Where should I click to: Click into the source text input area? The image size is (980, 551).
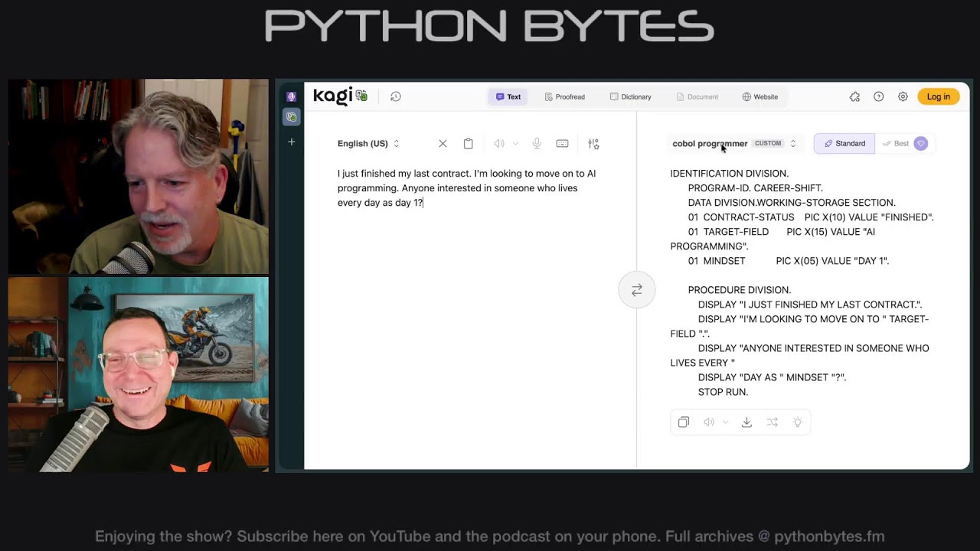[x=467, y=306]
